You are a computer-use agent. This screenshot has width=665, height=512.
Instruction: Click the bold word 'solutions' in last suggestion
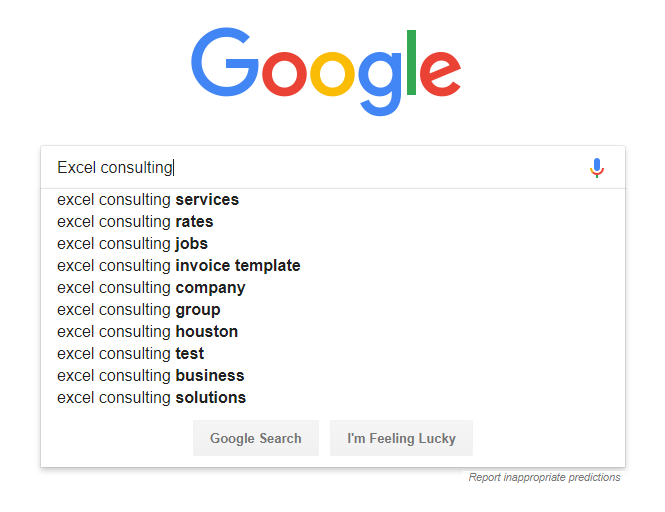coord(211,398)
